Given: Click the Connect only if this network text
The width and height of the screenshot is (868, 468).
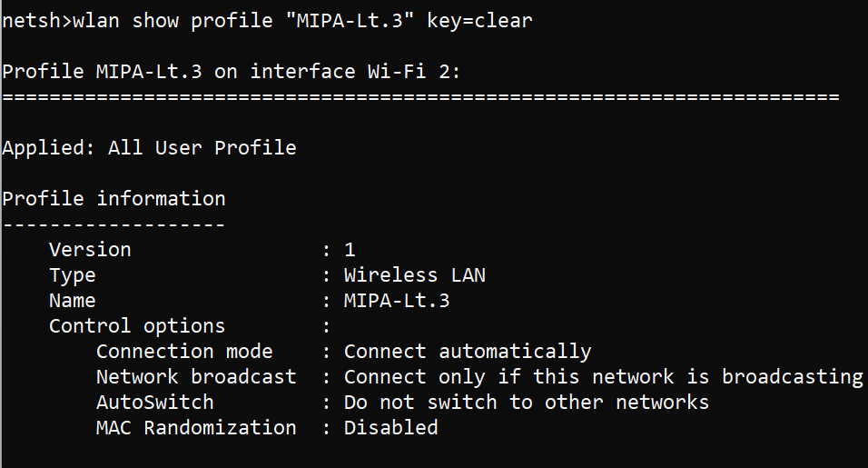Looking at the screenshot, I should tap(508, 377).
